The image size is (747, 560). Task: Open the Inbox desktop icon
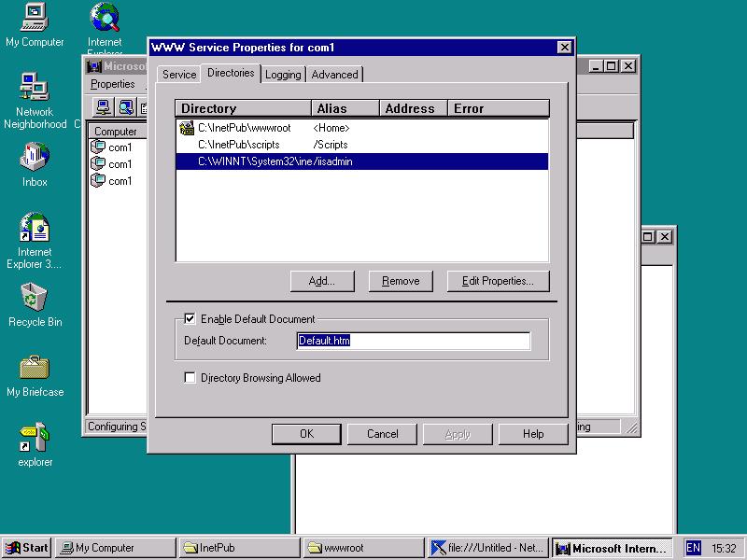(35, 157)
